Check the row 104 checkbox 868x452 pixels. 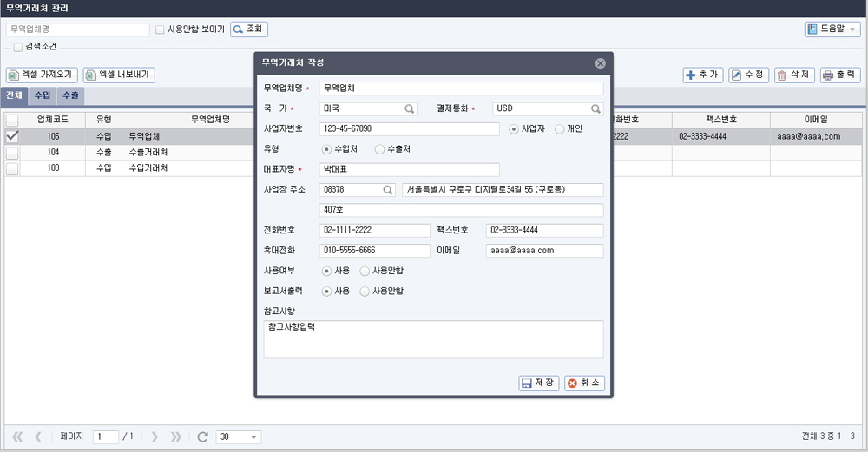point(12,152)
